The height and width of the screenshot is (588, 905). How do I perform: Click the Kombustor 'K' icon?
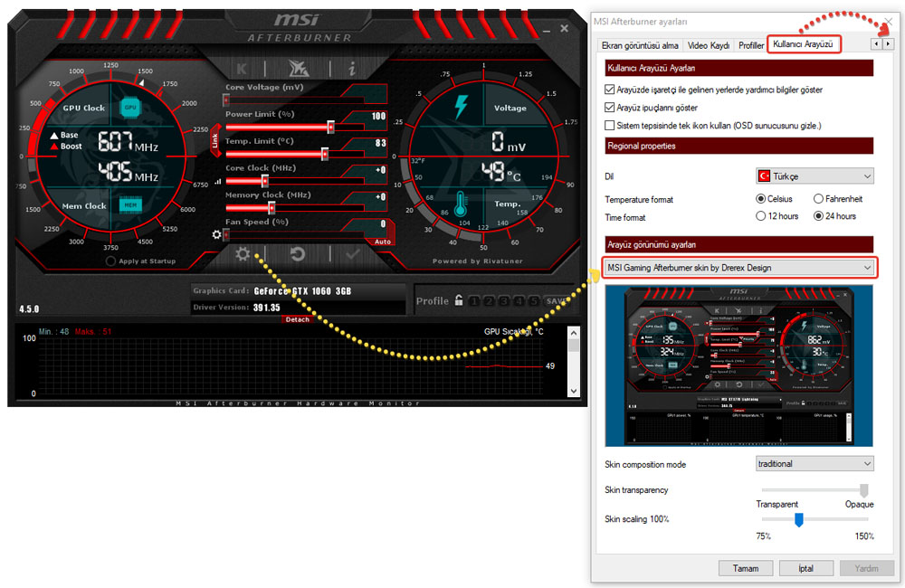tap(242, 69)
